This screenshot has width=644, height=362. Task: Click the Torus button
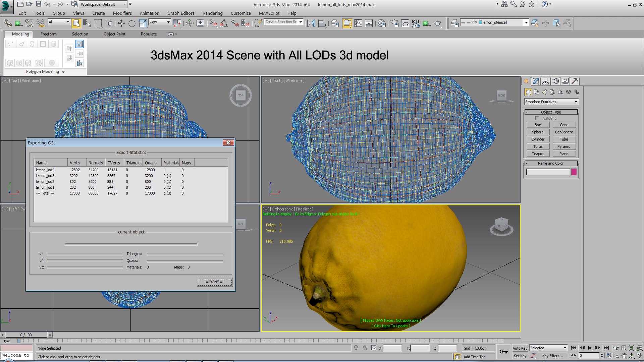[x=538, y=147]
